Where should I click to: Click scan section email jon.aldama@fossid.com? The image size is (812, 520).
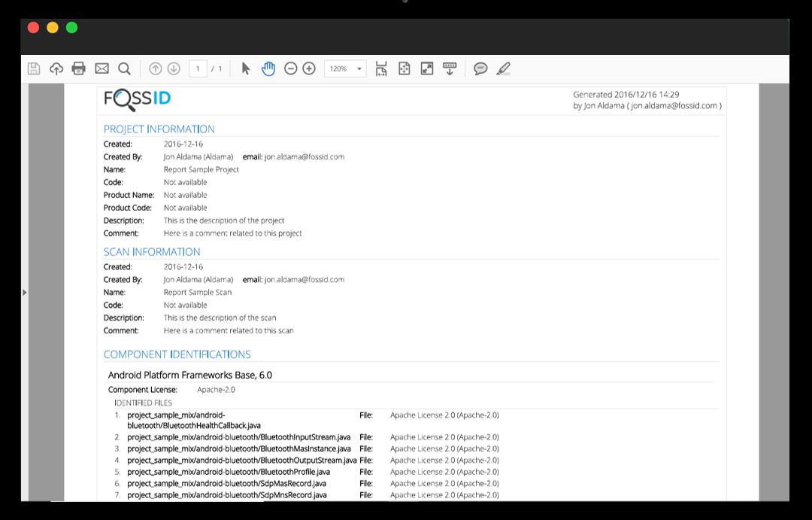[304, 280]
